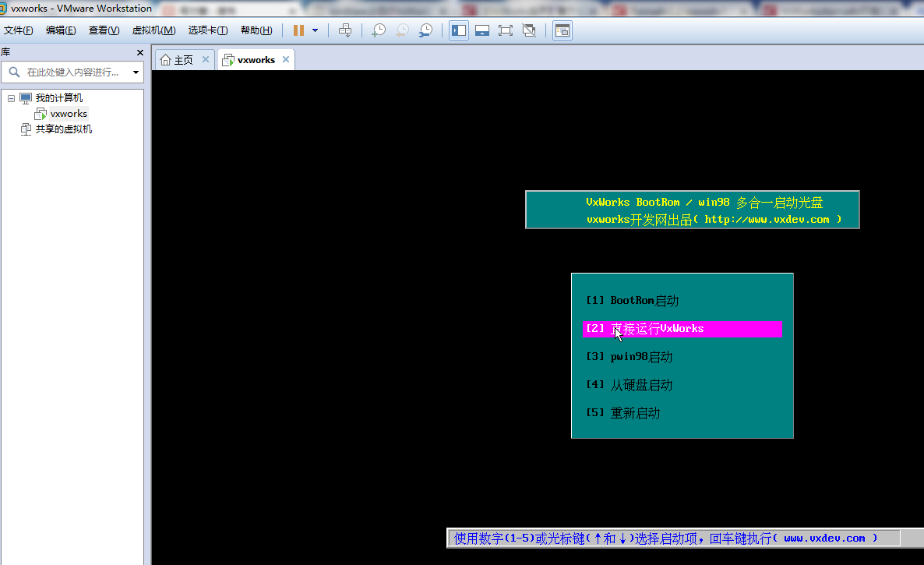Toggle the console view icon

[x=563, y=30]
